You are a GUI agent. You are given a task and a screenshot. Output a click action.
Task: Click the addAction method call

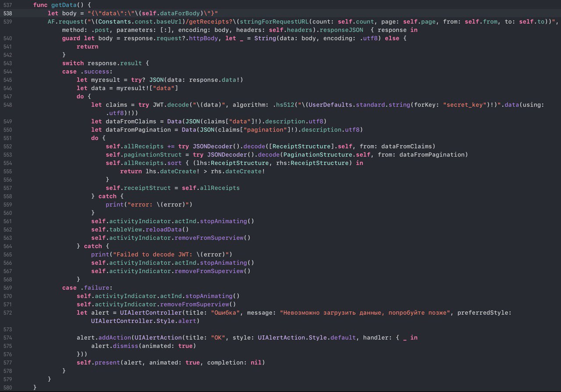[114, 338]
